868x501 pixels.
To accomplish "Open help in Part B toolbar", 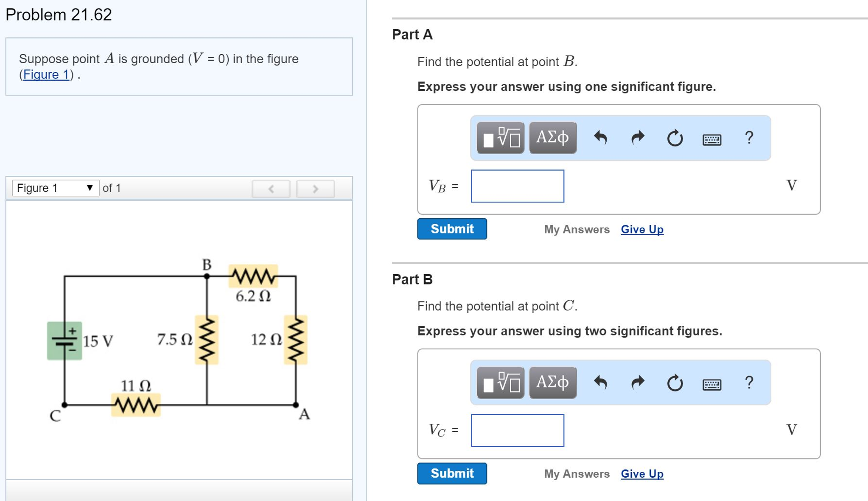I will 749,383.
